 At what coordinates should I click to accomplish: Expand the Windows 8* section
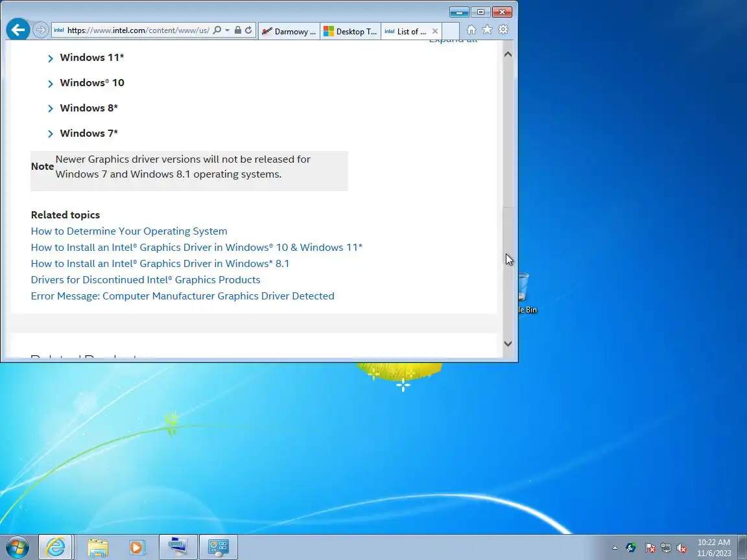(83, 108)
